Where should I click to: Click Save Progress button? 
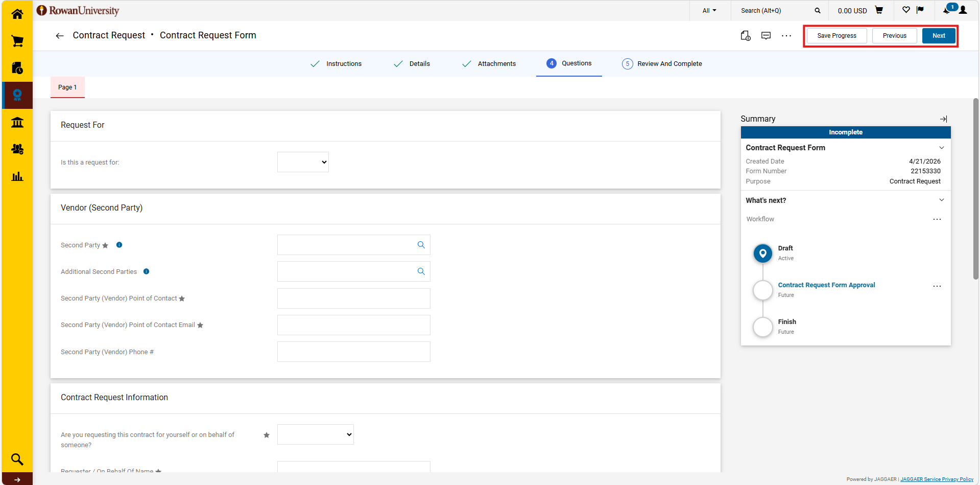(836, 36)
